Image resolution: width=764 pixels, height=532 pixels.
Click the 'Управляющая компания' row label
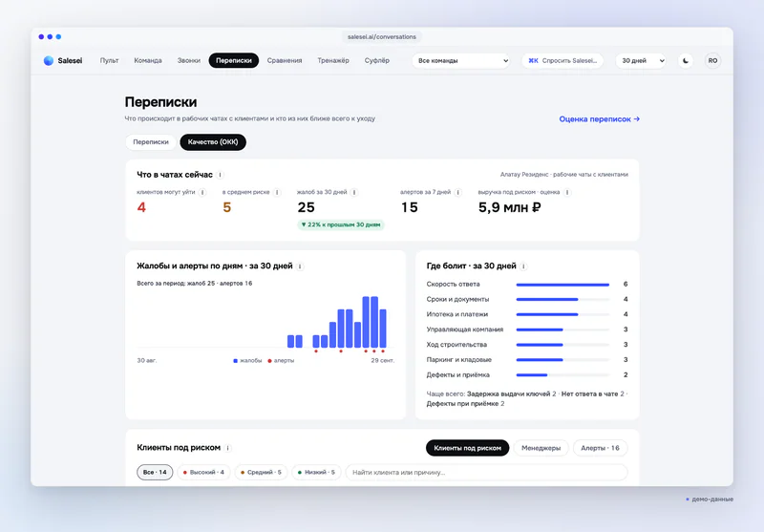click(x=464, y=330)
